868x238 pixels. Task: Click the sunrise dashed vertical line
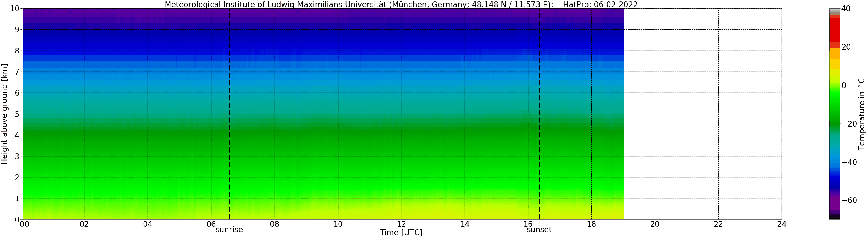[x=230, y=114]
